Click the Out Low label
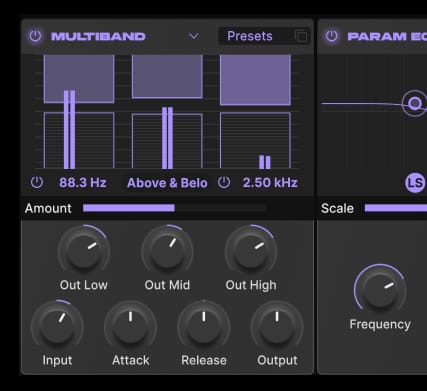The width and height of the screenshot is (427, 391). (x=84, y=285)
